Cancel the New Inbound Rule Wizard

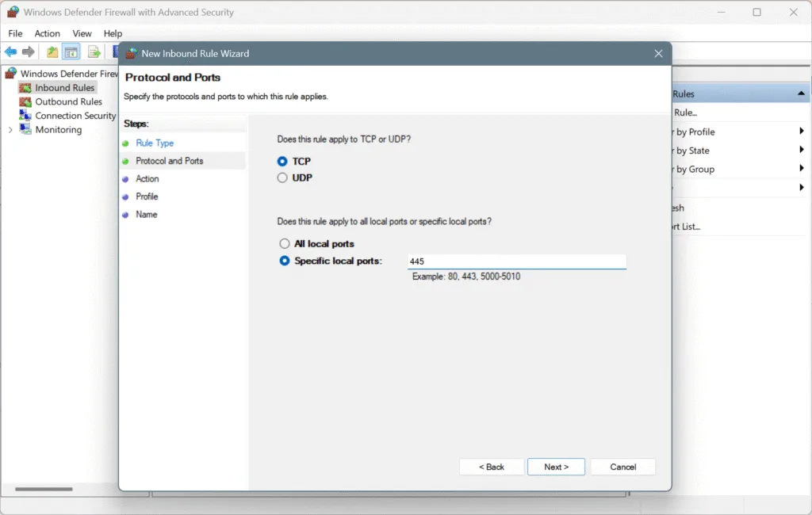pyautogui.click(x=622, y=466)
